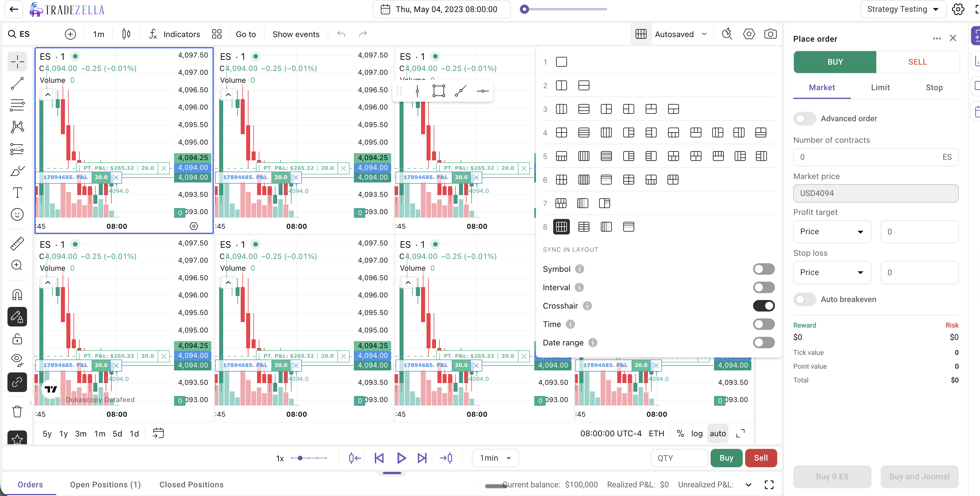This screenshot has width=980, height=496.
Task: Expand the Strategy Testing dropdown
Action: 903,9
